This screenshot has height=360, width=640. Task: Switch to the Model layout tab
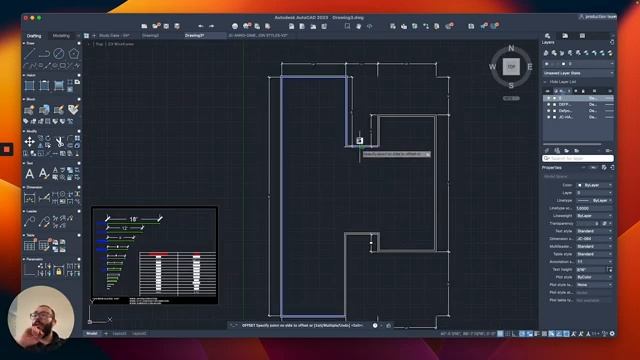click(x=92, y=333)
